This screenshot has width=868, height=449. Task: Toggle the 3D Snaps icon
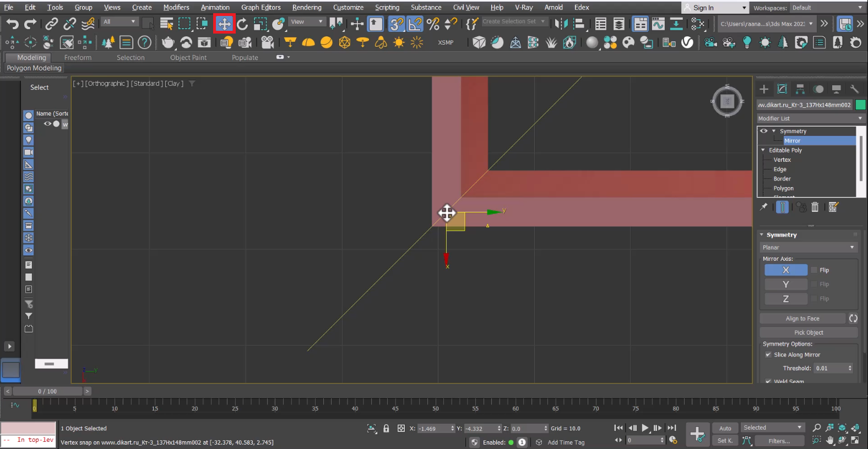coord(397,24)
